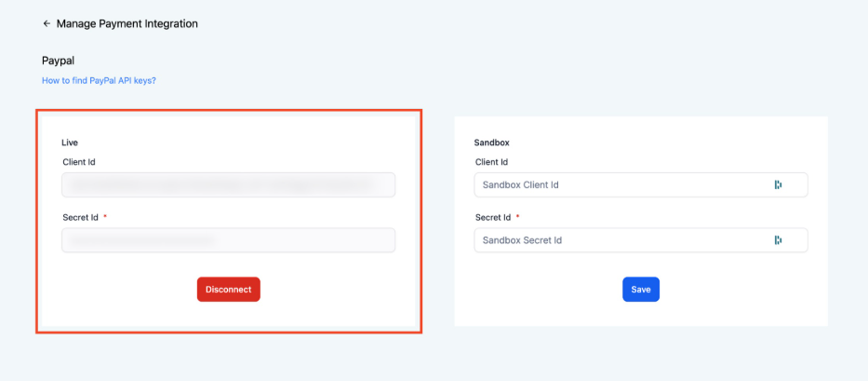The height and width of the screenshot is (381, 868).
Task: Click the Secret Id label in Live panel
Action: point(81,217)
